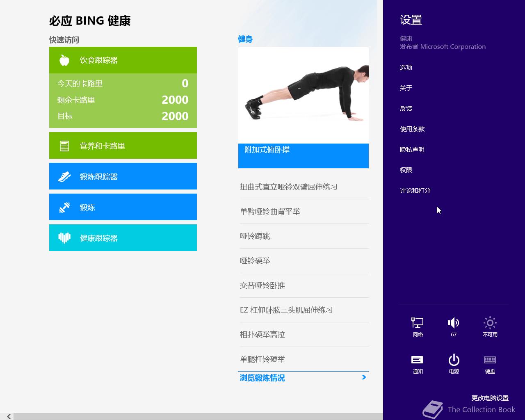Click the 必应 BING 健康 app title

[x=90, y=21]
